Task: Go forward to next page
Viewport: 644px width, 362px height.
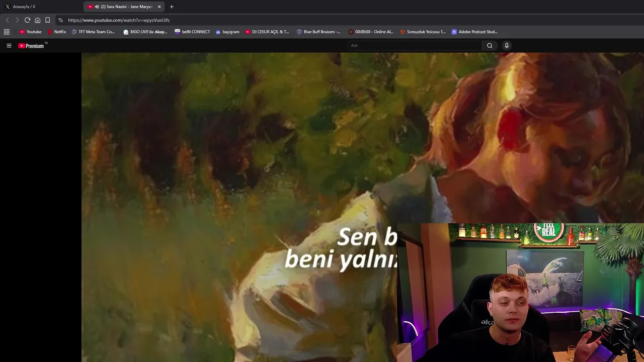Action: point(17,20)
